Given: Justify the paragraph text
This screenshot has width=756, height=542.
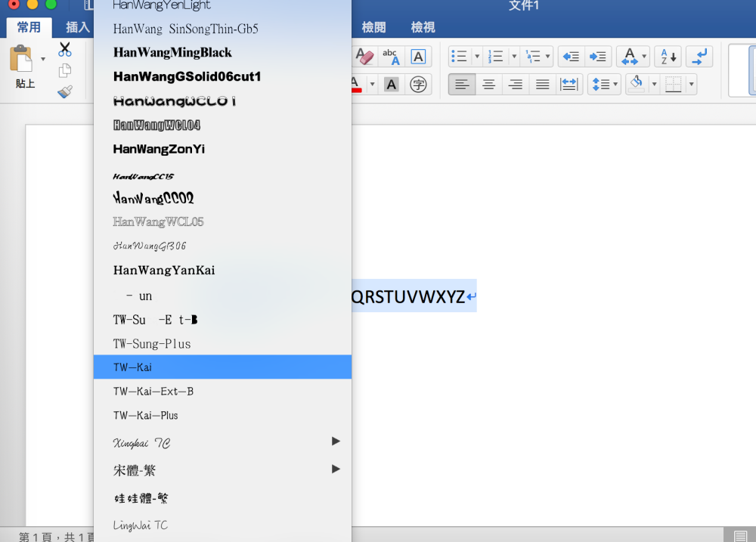Looking at the screenshot, I should point(542,85).
